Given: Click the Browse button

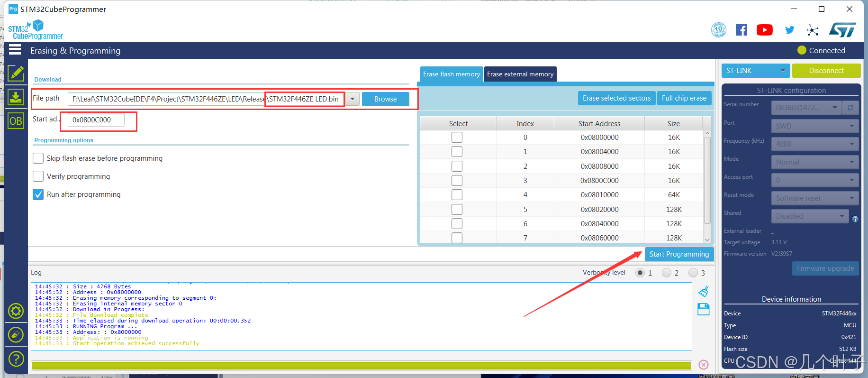Looking at the screenshot, I should coord(385,99).
